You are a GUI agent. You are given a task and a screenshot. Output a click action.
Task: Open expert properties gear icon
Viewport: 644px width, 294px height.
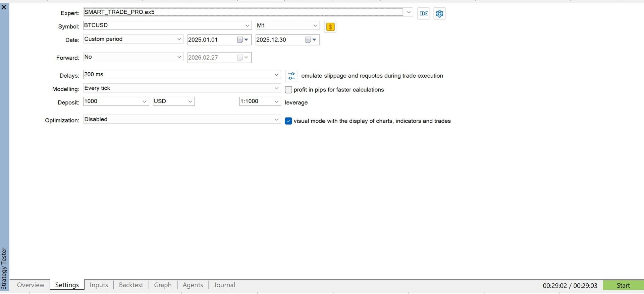point(439,13)
